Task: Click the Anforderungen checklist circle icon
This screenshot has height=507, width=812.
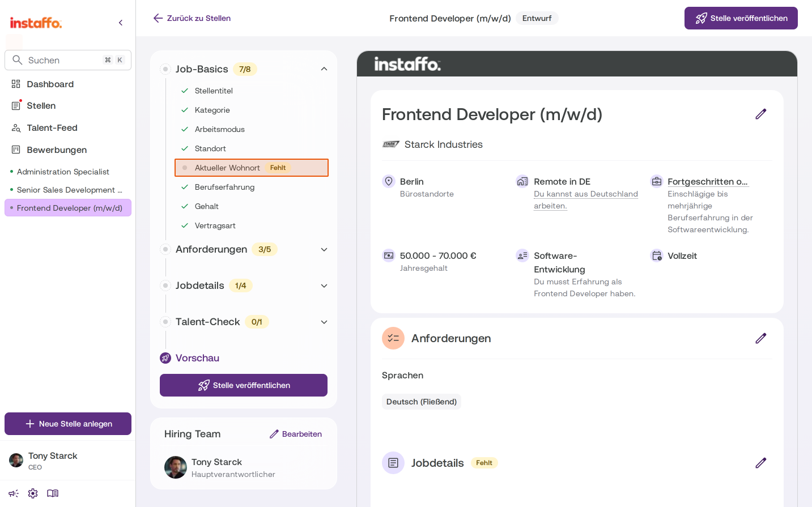Action: (x=393, y=338)
